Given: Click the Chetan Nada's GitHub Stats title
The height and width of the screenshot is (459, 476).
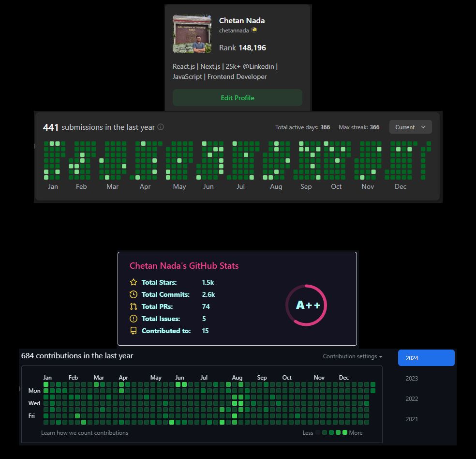Looking at the screenshot, I should click(x=184, y=266).
